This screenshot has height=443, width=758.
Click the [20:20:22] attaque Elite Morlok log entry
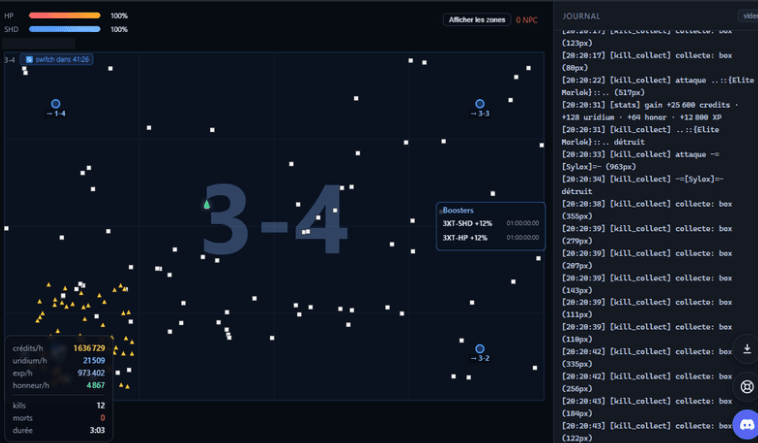click(x=657, y=86)
